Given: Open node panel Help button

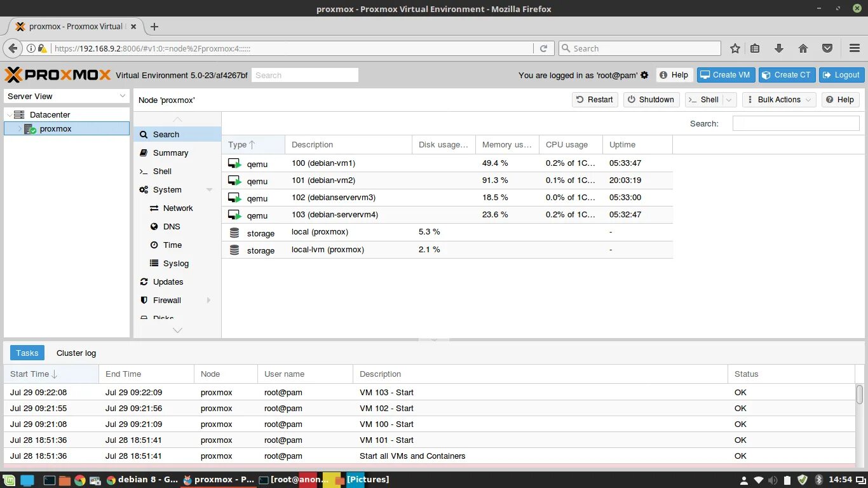Looking at the screenshot, I should (x=841, y=100).
